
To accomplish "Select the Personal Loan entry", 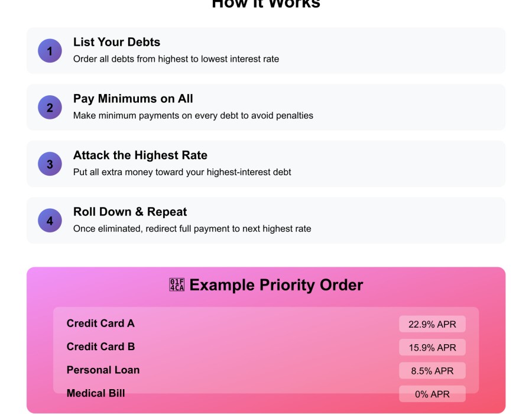I will tap(103, 370).
